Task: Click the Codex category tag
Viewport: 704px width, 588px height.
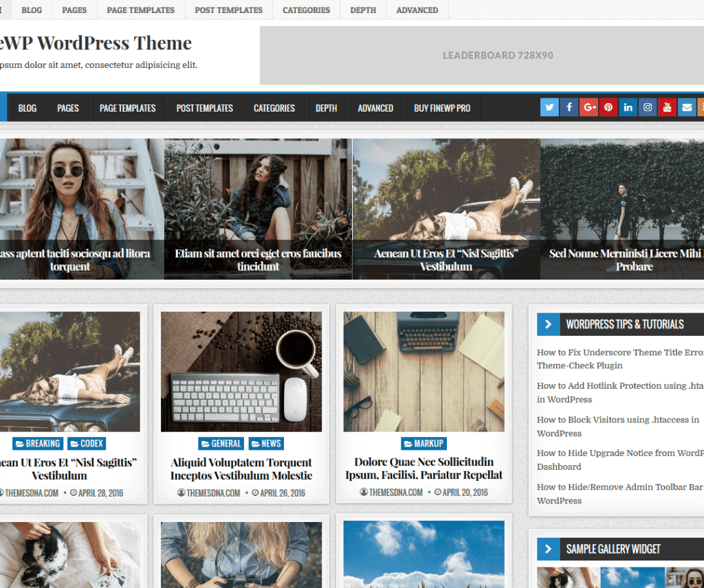Action: 87,444
